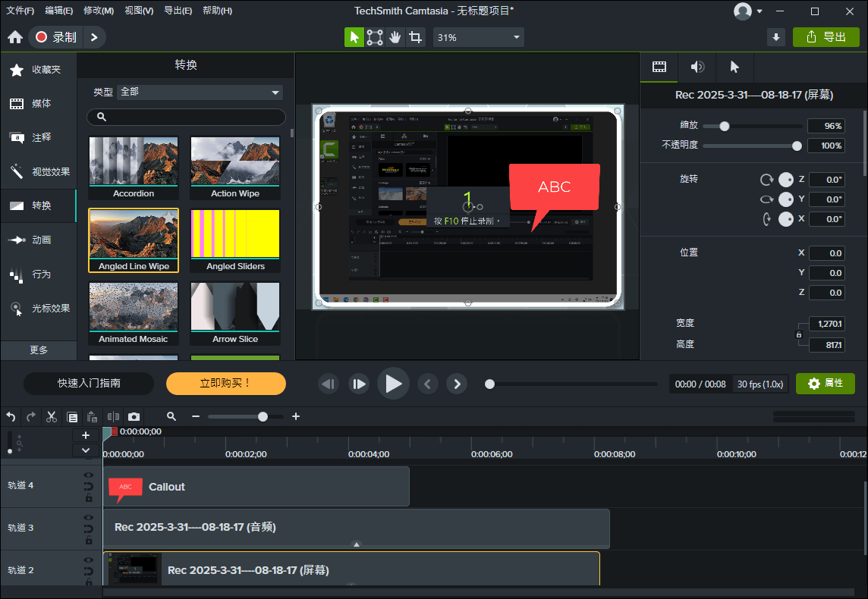The height and width of the screenshot is (599, 868).
Task: Activate the hand pan tool
Action: [395, 37]
